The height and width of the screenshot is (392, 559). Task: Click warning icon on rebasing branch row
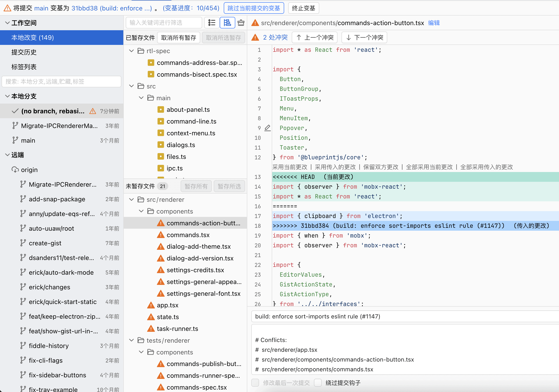click(92, 111)
